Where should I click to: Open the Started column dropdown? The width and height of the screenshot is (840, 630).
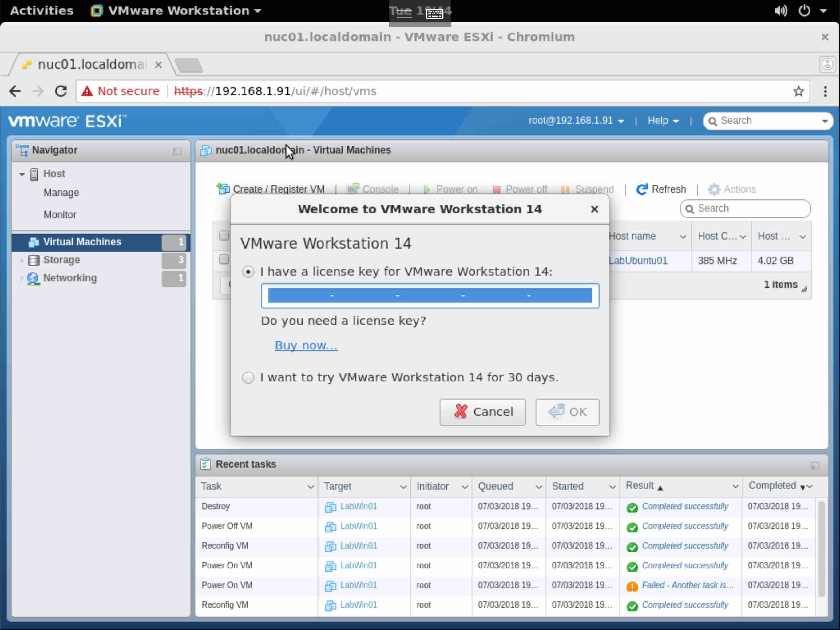tap(612, 487)
